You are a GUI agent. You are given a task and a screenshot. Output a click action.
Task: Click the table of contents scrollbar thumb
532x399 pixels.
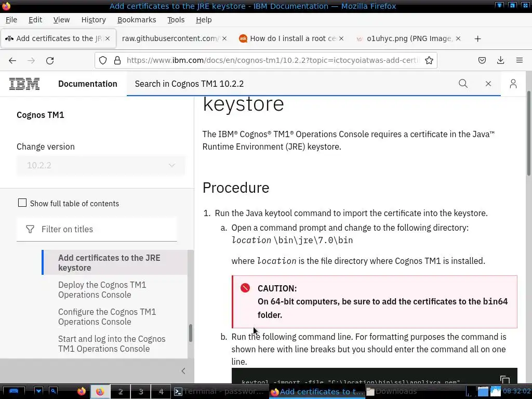coord(191,333)
